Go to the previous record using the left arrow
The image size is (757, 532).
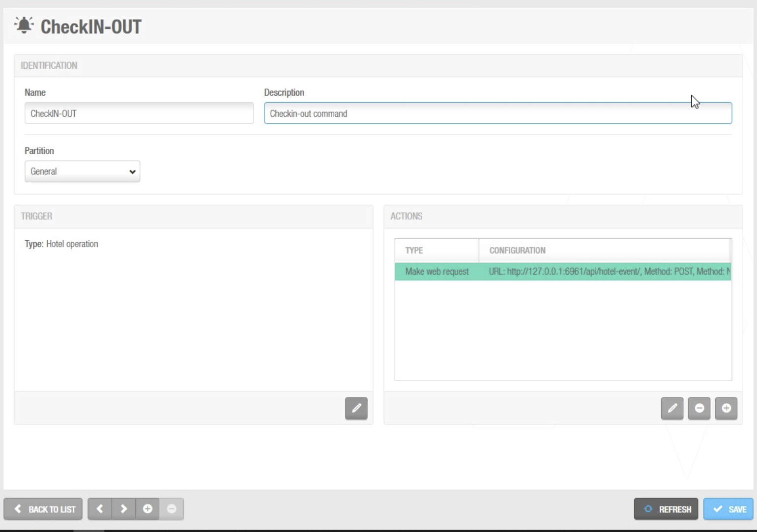click(x=100, y=509)
